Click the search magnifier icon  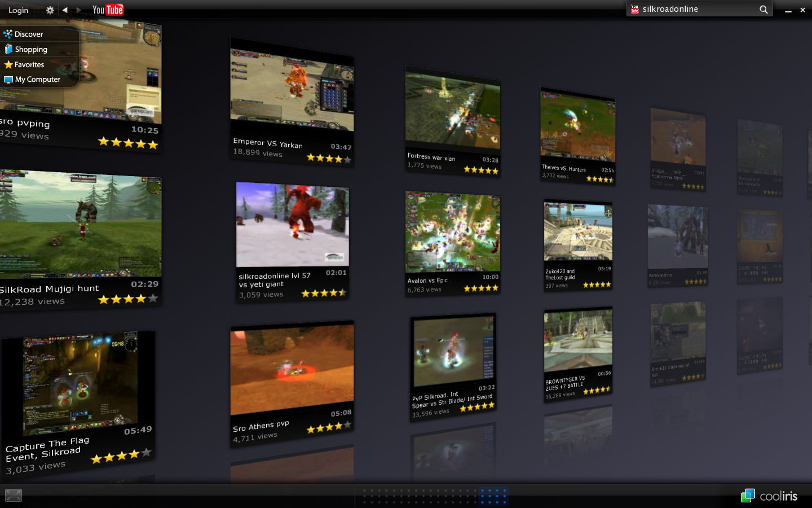tap(764, 10)
